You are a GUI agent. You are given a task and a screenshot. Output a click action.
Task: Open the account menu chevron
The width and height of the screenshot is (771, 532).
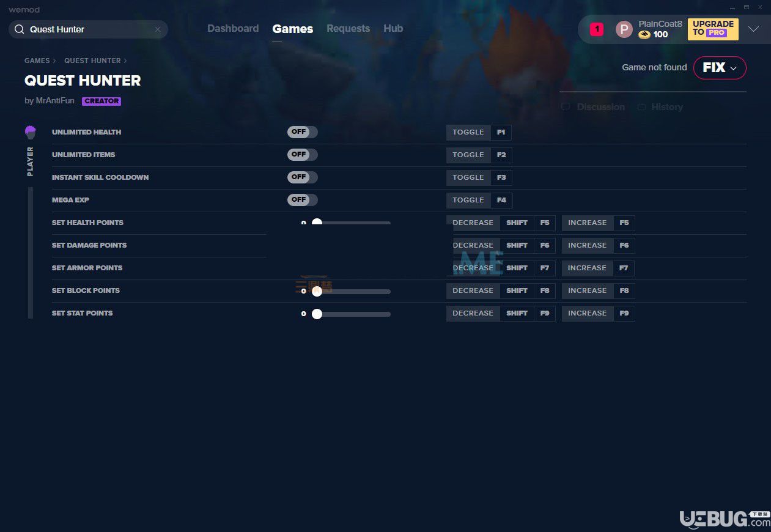click(x=753, y=29)
